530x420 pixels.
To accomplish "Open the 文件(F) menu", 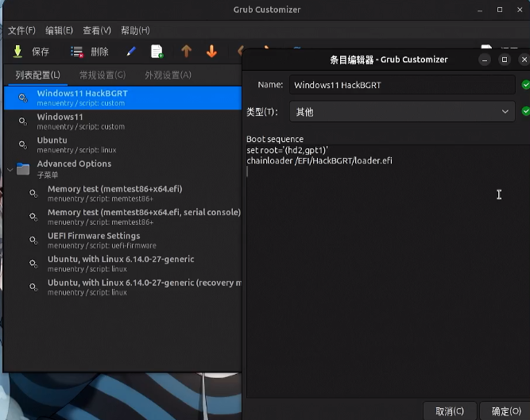I will pos(21,30).
